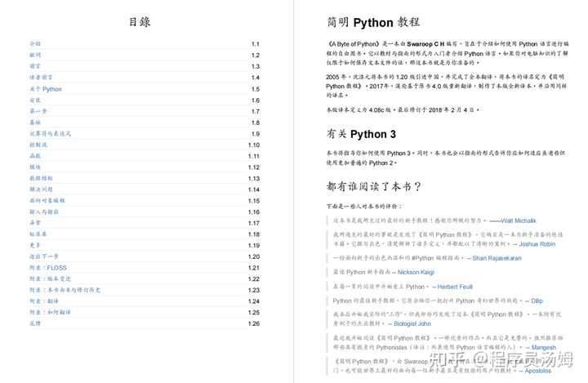Open contents entry 1.18 标准库
588x383 pixels.
[38, 234]
